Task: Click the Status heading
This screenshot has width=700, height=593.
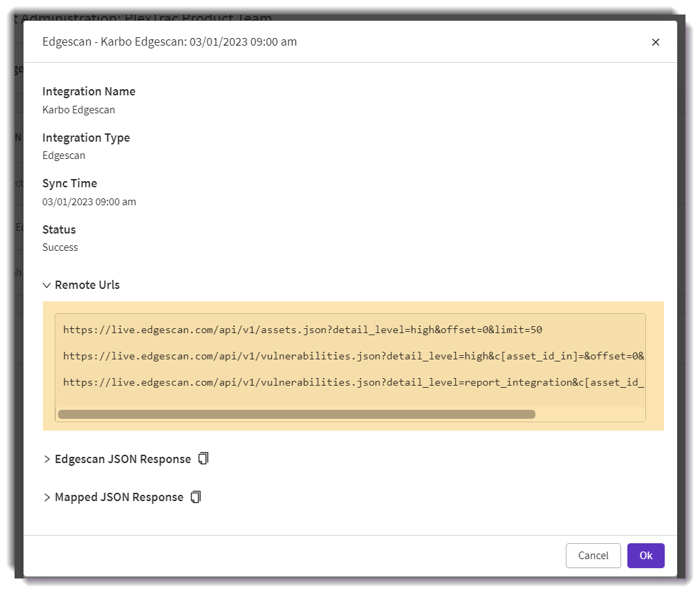Action: click(x=59, y=229)
